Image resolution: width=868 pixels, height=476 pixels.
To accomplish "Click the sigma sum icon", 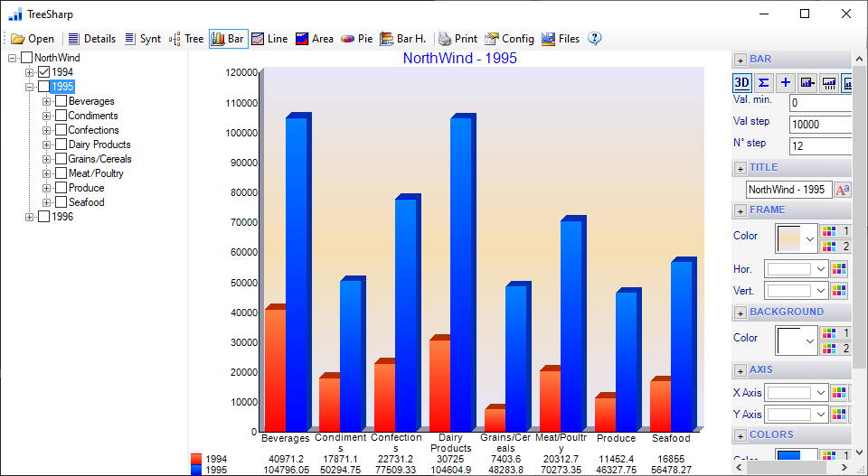I will [x=763, y=83].
